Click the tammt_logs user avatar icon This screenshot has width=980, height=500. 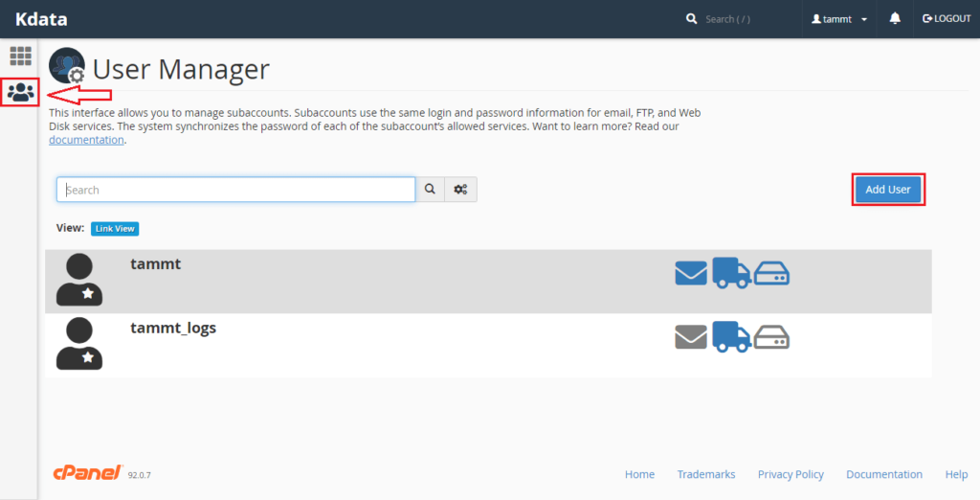click(x=79, y=344)
